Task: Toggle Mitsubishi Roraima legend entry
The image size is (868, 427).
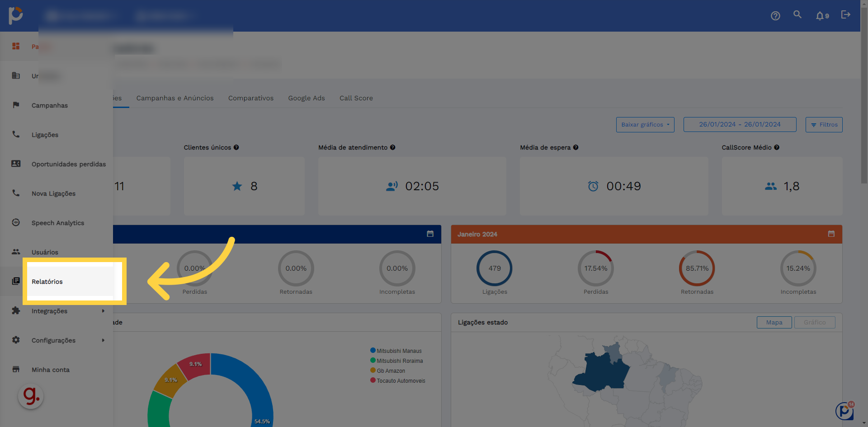Action: click(x=396, y=361)
